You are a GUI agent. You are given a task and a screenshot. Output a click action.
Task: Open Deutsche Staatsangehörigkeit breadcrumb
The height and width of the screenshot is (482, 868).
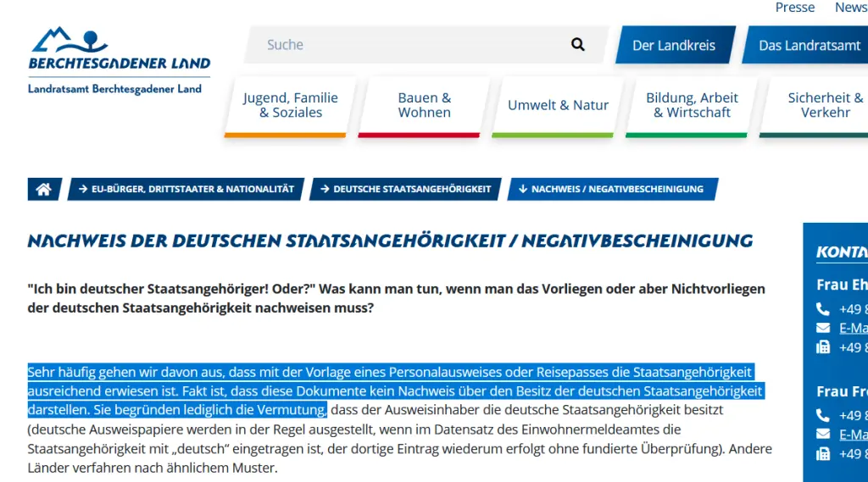[x=405, y=189]
